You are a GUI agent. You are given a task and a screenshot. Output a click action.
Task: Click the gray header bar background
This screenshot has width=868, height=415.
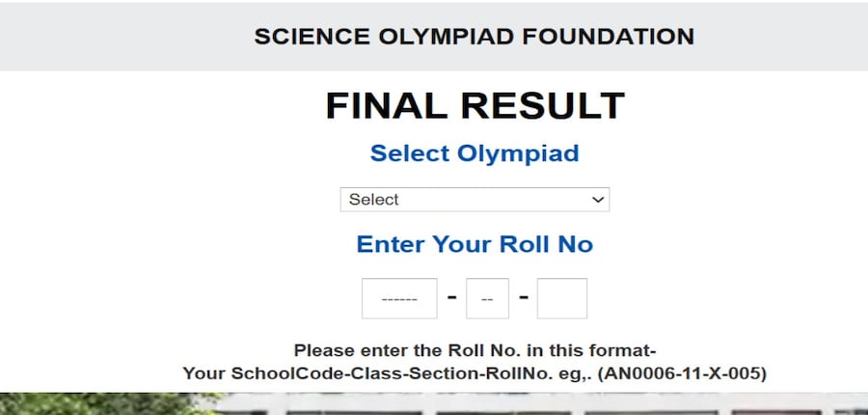coord(116,37)
